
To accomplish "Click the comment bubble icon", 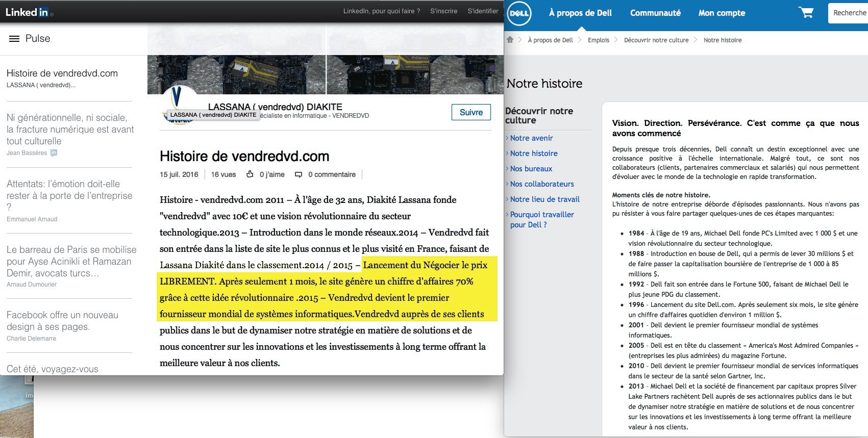I will (x=299, y=174).
